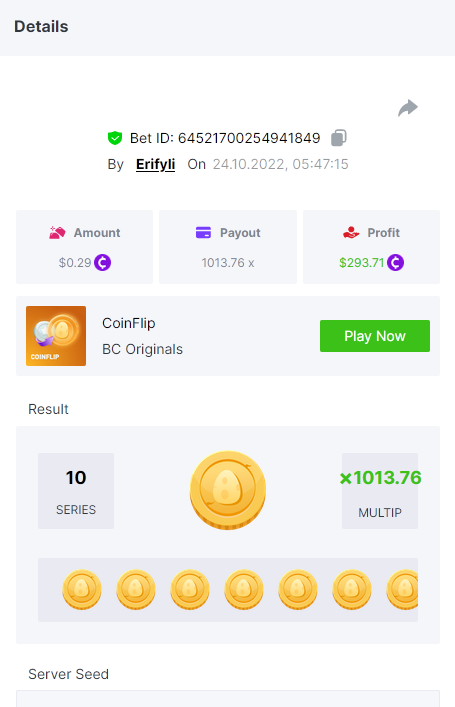Click the x1013.76 MULTIP box
This screenshot has width=455, height=707.
coord(380,491)
